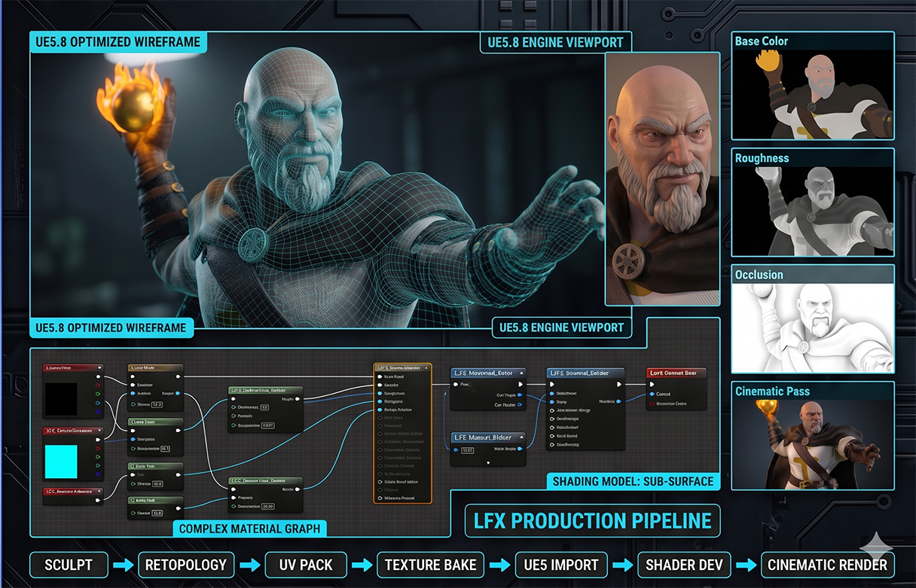Select the SCULPT pipeline step

pos(69,565)
